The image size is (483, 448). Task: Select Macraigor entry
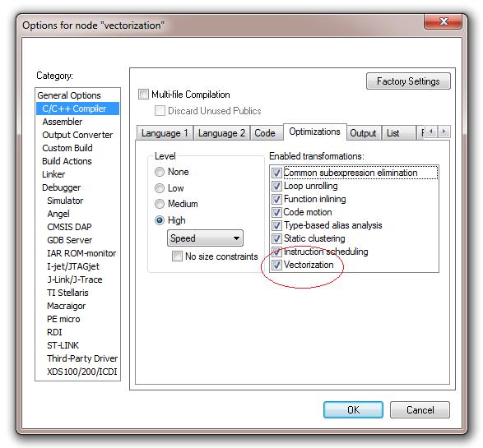point(66,306)
